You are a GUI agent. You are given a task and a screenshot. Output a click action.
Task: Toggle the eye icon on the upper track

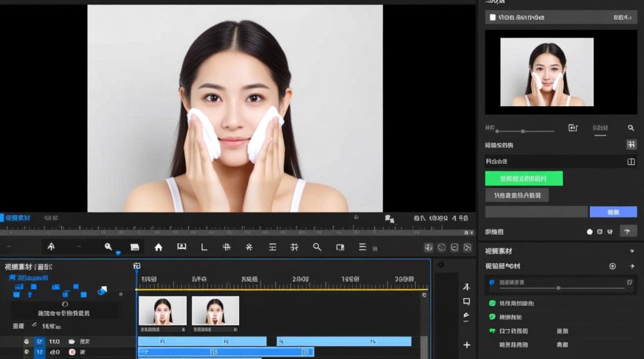tap(27, 341)
